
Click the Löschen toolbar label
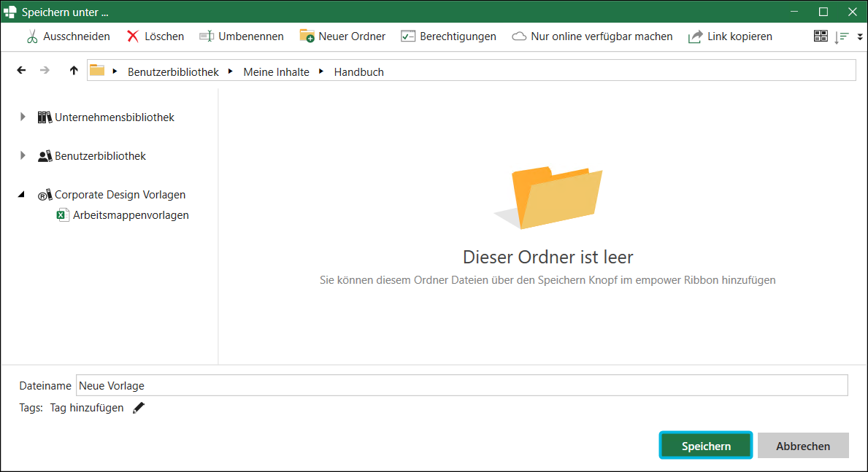click(x=164, y=36)
